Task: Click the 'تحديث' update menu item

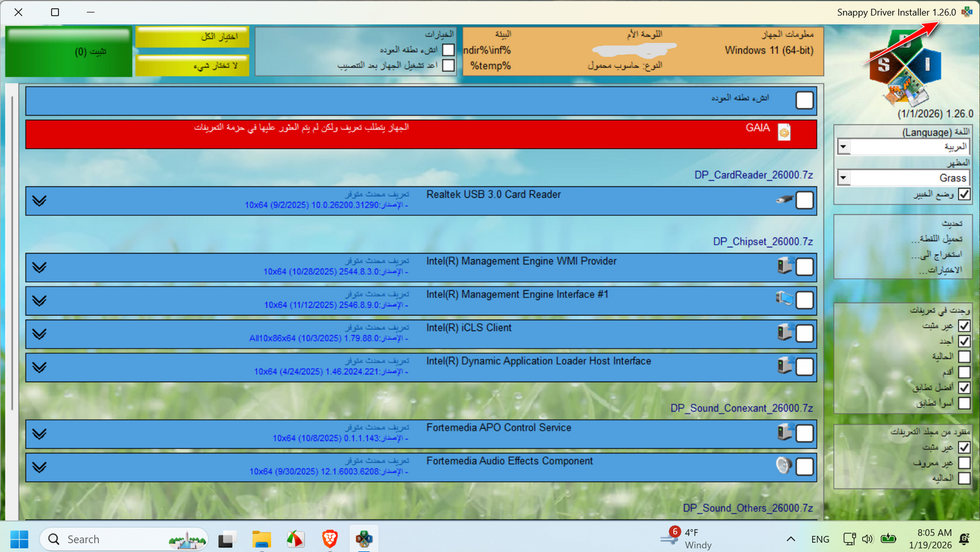Action: tap(952, 223)
